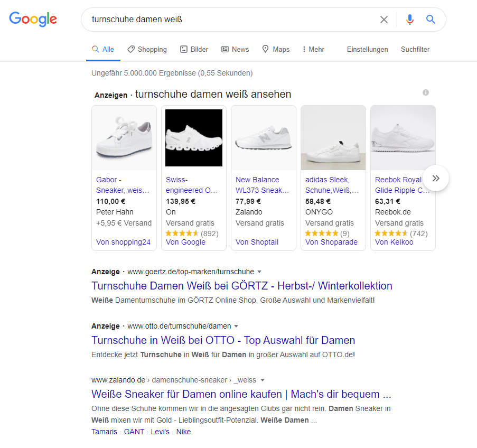Viewport: 477px width, 448px height.
Task: Open adidas Sleek Schuhe link
Action: tap(332, 185)
